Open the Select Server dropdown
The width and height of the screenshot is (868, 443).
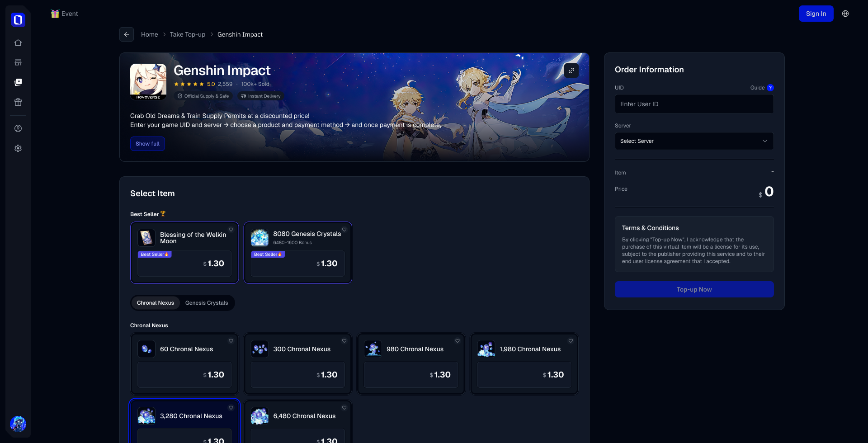694,141
